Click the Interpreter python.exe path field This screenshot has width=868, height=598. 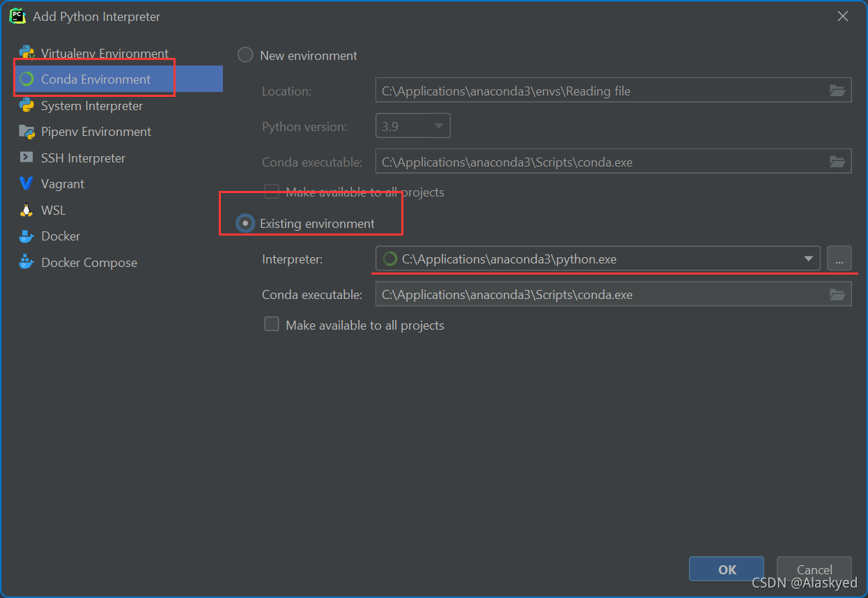(598, 259)
